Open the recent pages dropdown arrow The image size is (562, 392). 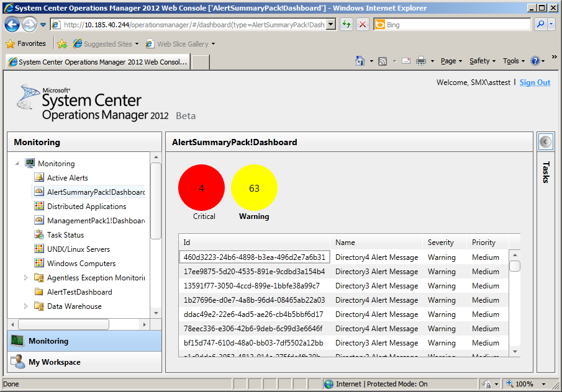[43, 25]
